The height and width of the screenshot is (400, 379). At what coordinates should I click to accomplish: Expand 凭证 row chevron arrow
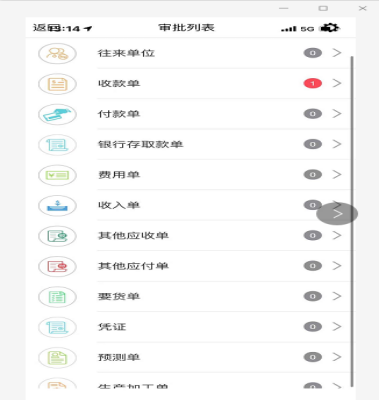337,326
